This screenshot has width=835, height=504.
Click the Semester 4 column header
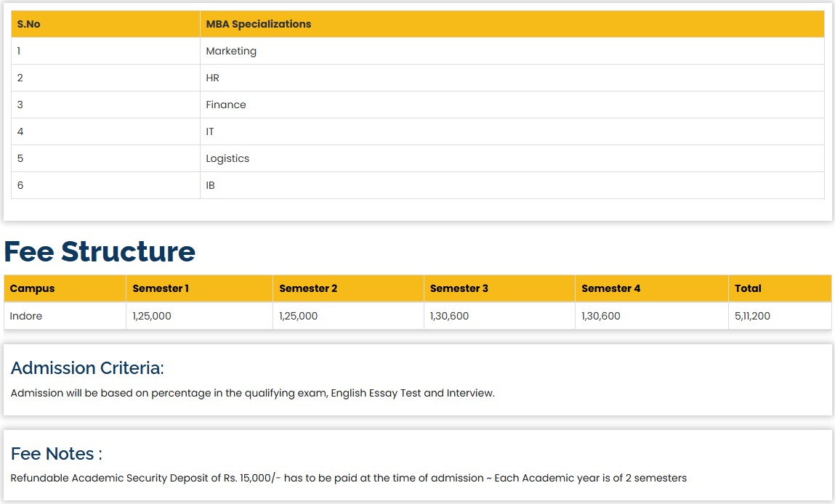pyautogui.click(x=611, y=288)
